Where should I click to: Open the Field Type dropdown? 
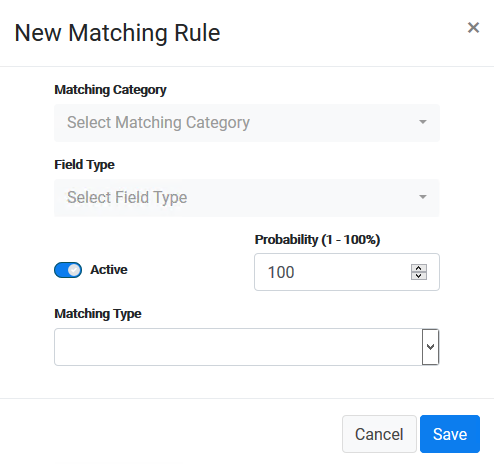(247, 198)
